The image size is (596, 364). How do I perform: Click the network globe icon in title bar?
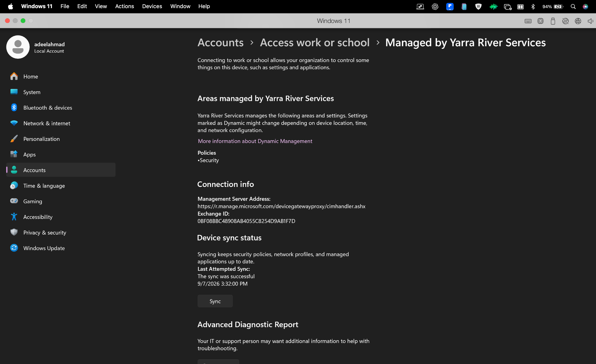(578, 21)
